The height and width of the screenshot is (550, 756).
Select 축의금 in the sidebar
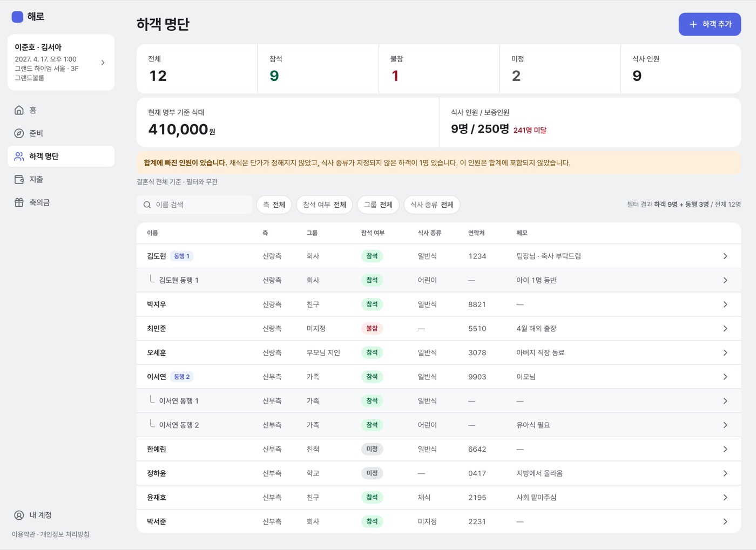point(61,202)
